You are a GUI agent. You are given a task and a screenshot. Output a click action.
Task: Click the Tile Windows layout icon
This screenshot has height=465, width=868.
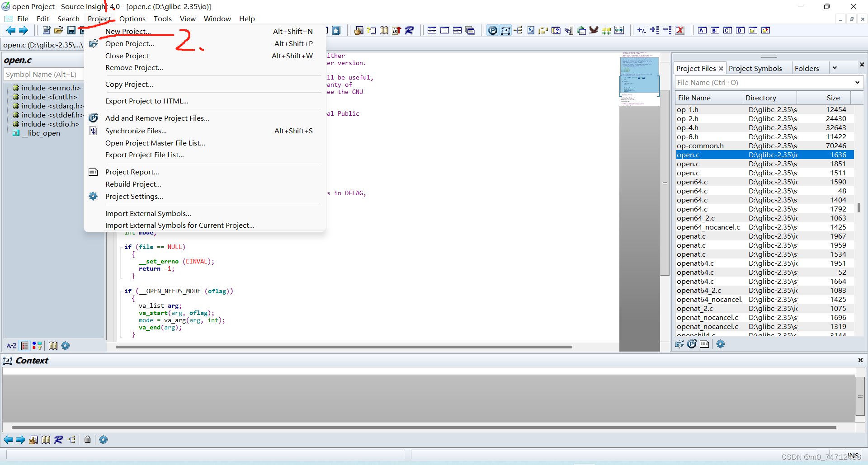coord(432,30)
